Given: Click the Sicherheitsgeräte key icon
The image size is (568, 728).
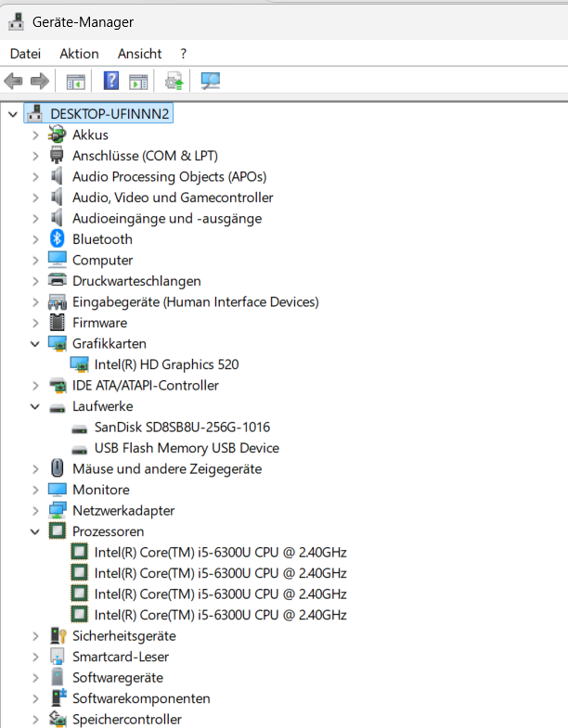Looking at the screenshot, I should tap(58, 635).
